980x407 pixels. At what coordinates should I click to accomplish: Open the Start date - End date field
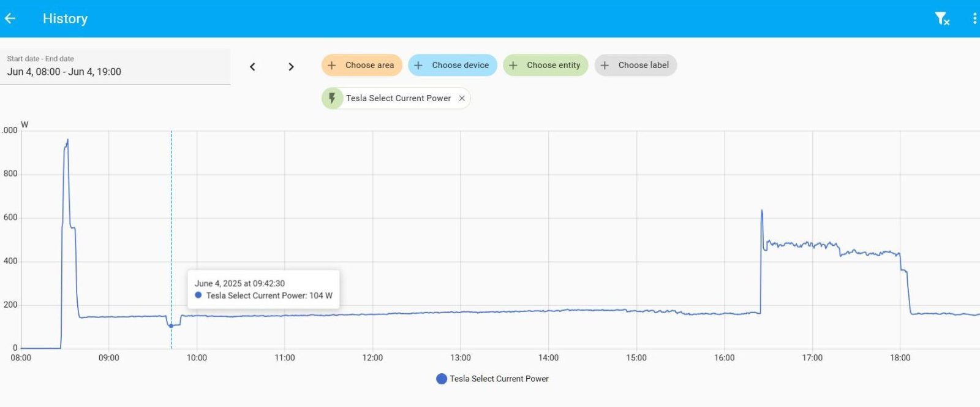tap(115, 66)
